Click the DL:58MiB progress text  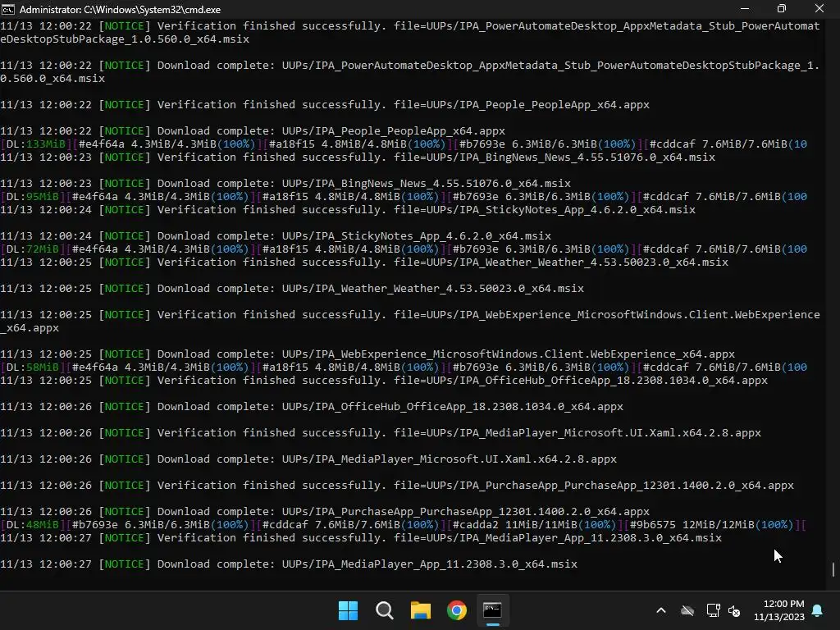[x=33, y=367]
